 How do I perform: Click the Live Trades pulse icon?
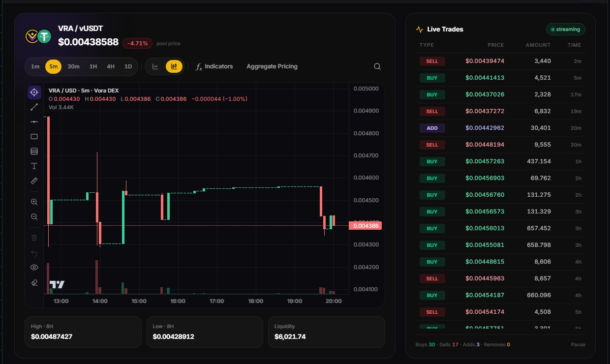click(x=420, y=29)
